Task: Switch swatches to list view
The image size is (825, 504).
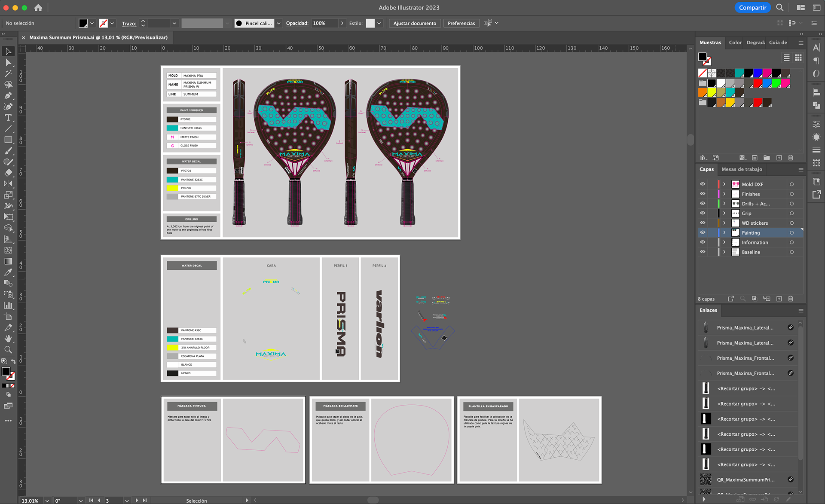Action: click(x=787, y=58)
